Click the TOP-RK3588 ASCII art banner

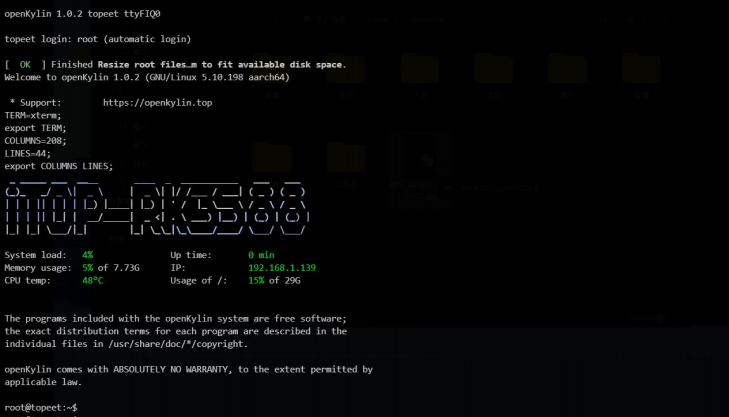point(157,208)
